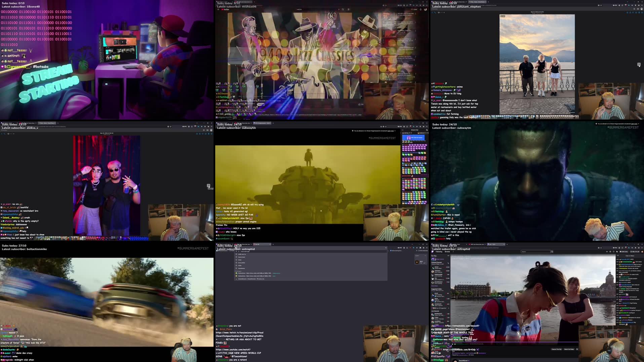
Task: Toggle the VPN badge in the New Tab browser
Action: click(400, 248)
